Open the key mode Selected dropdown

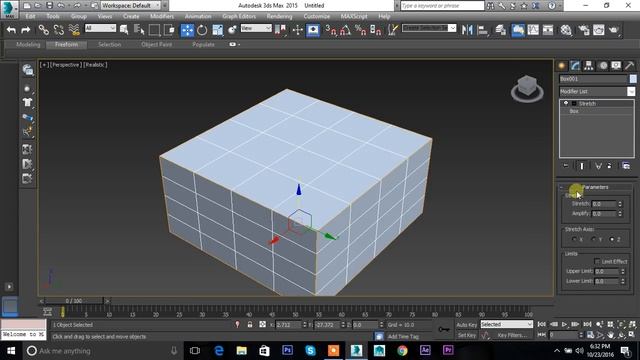[507, 324]
